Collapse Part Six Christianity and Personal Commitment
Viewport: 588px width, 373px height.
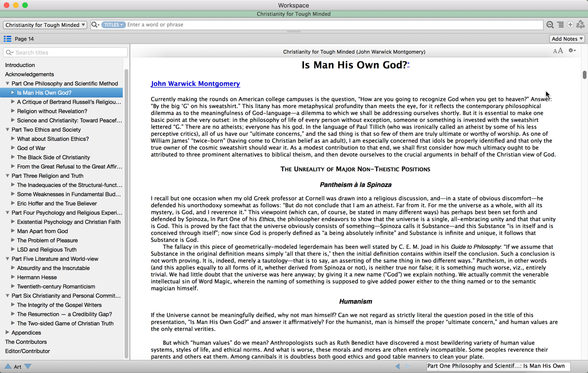click(x=7, y=296)
